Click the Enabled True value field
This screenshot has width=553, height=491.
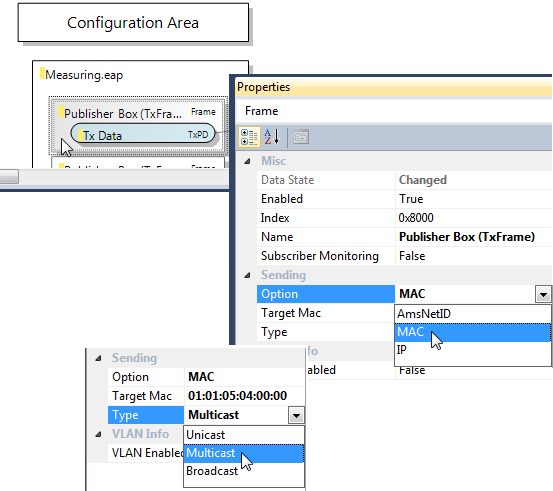[474, 199]
